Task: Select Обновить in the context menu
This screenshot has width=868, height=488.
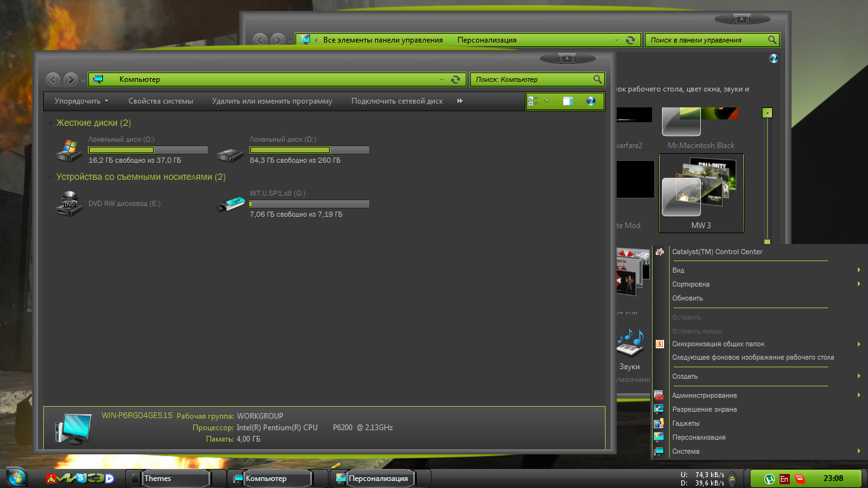Action: point(688,298)
